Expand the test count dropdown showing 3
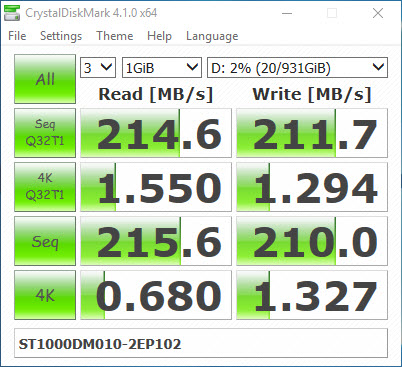The width and height of the screenshot is (402, 367). click(98, 68)
